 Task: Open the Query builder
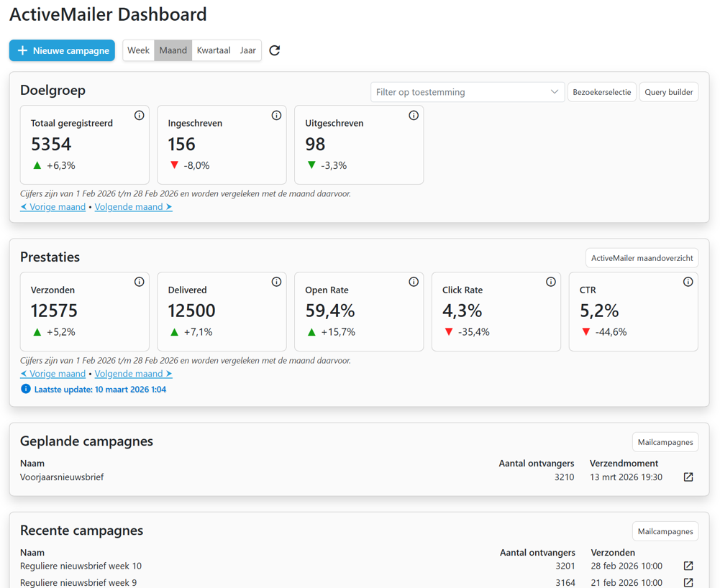pos(669,92)
